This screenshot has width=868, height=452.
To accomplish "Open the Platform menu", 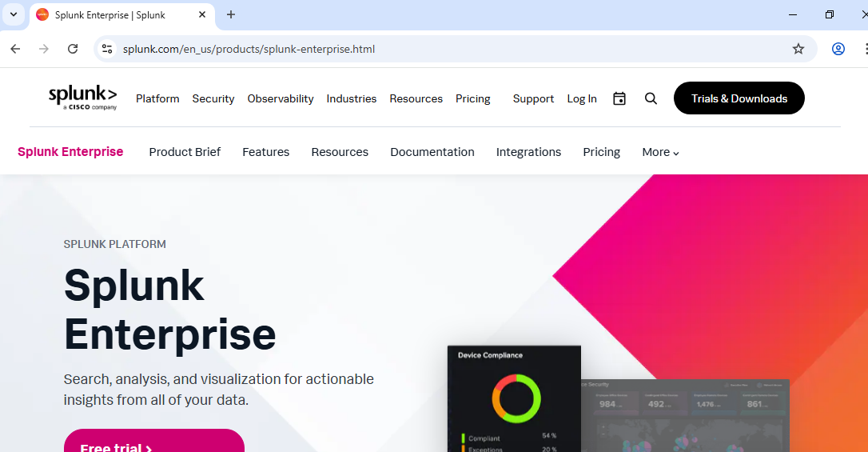I will (x=157, y=98).
